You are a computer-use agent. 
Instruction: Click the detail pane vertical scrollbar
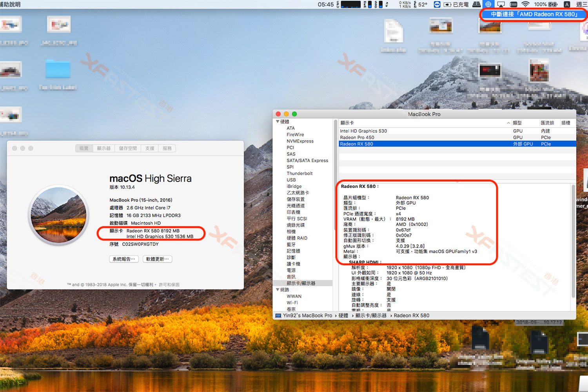pos(573,241)
